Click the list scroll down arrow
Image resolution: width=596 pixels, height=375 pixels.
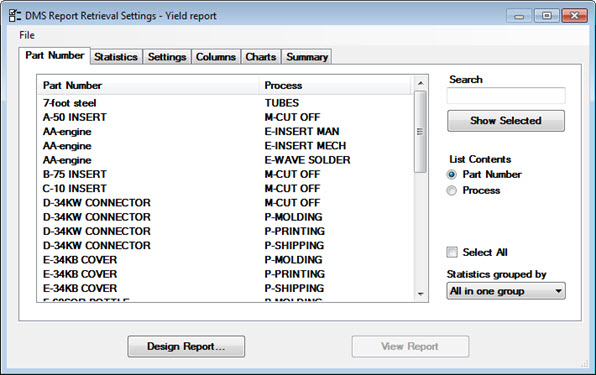coord(420,294)
